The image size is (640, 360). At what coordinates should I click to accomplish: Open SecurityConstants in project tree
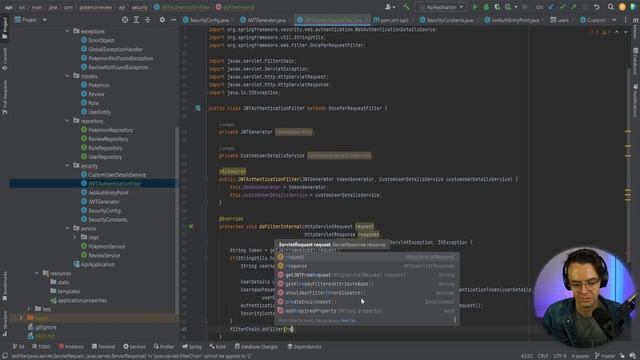point(108,220)
